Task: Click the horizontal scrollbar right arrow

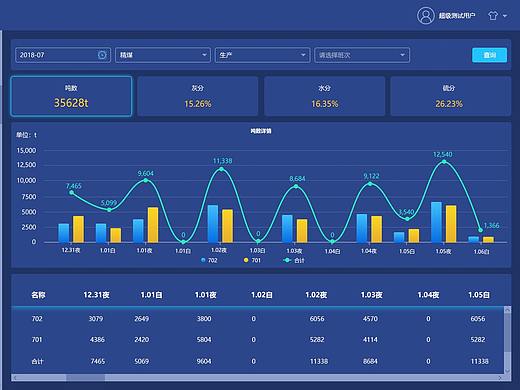Action: tap(500, 378)
